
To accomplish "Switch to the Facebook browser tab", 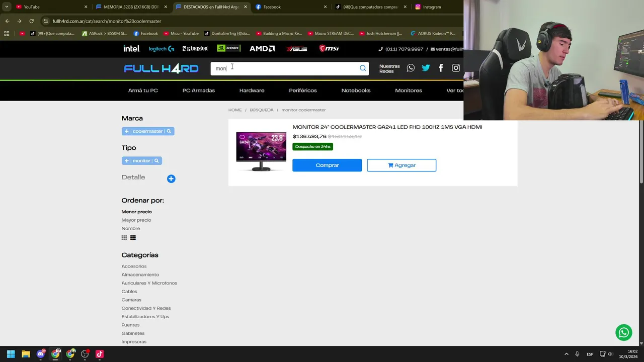I will click(291, 7).
